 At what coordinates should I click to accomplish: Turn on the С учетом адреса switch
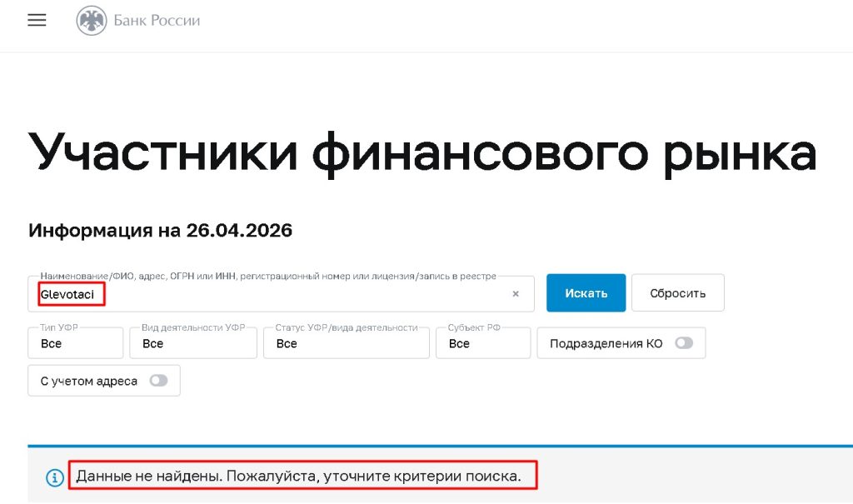pyautogui.click(x=158, y=381)
